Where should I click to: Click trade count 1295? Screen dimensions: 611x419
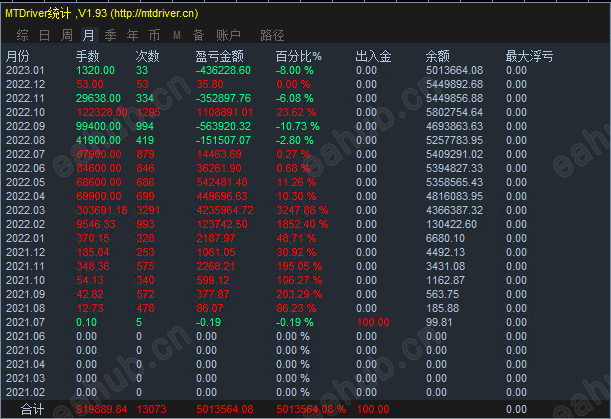(148, 113)
